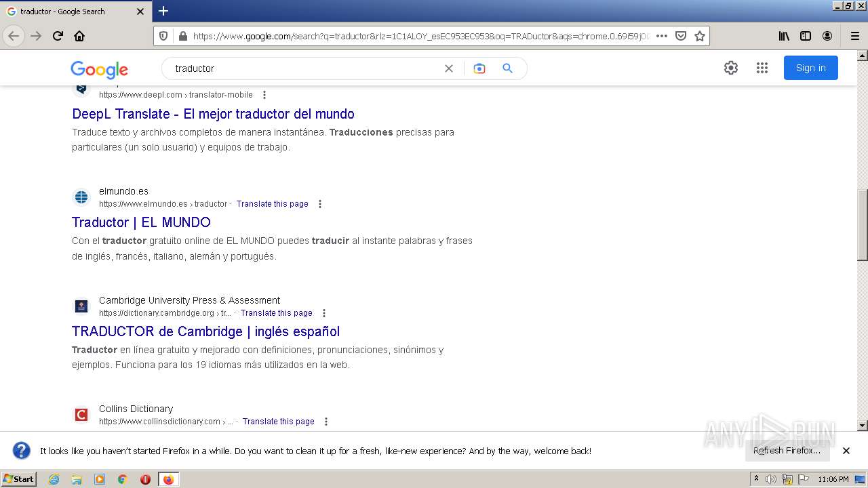Submit search with magnifier icon
The height and width of the screenshot is (488, 868).
[507, 68]
